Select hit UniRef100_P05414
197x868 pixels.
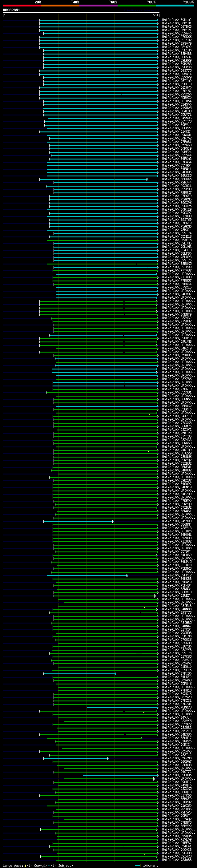[176, 74]
